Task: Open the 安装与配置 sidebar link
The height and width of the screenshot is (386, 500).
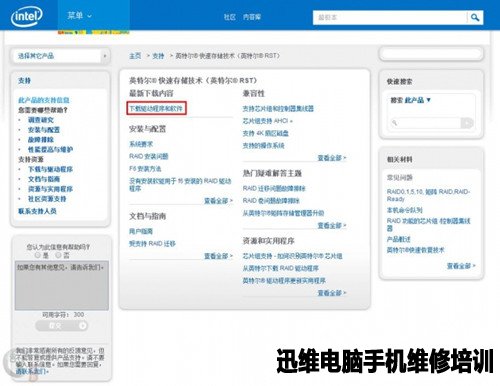Action: pyautogui.click(x=44, y=130)
